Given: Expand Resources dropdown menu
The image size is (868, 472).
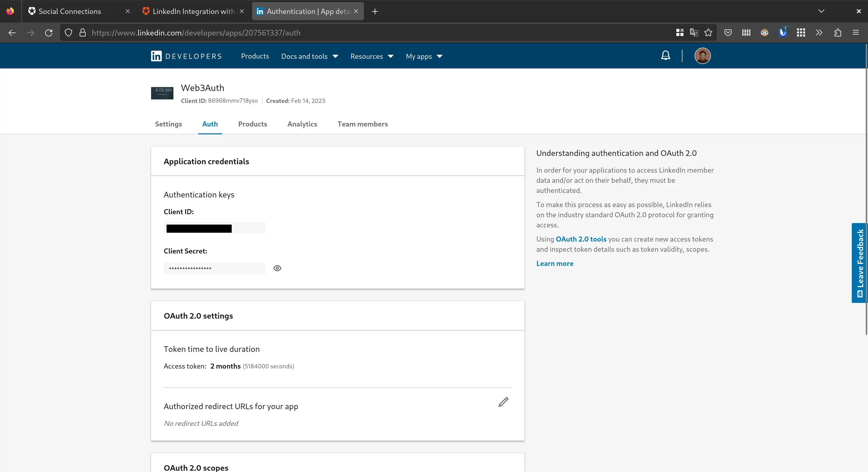Looking at the screenshot, I should pos(372,56).
